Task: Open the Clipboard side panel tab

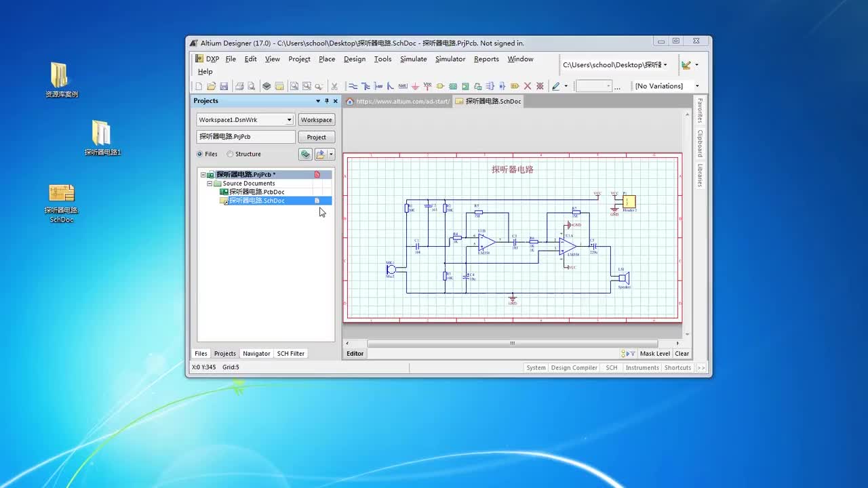Action: (700, 143)
